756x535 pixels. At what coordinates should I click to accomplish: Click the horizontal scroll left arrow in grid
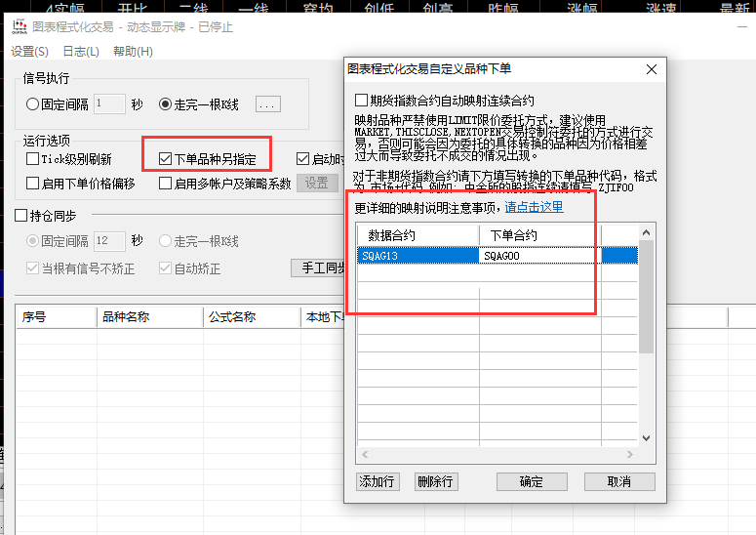coord(365,454)
